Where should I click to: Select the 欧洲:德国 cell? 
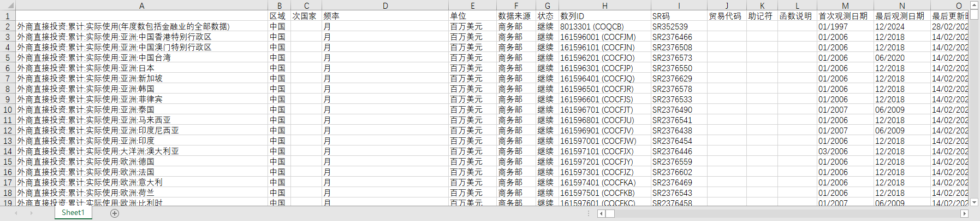[142, 161]
